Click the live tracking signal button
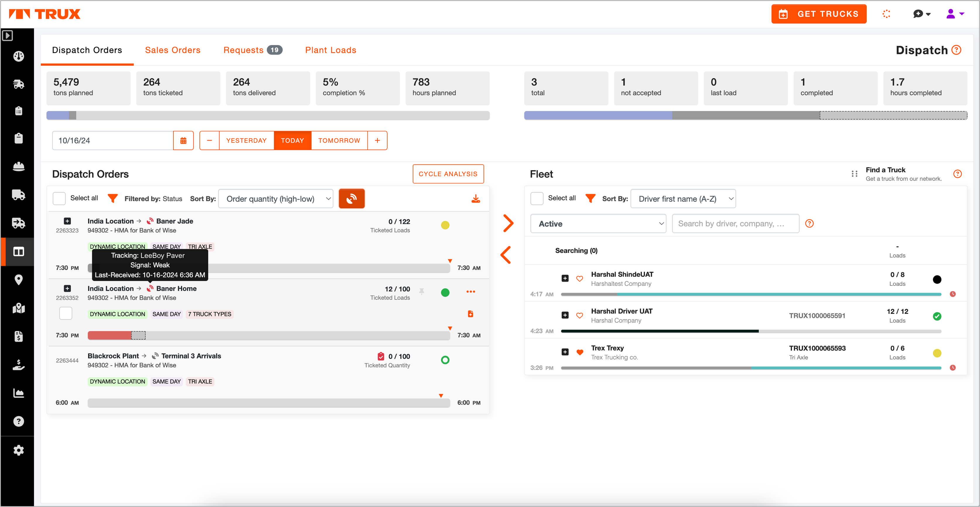Viewport: 980px width, 507px height. [351, 199]
